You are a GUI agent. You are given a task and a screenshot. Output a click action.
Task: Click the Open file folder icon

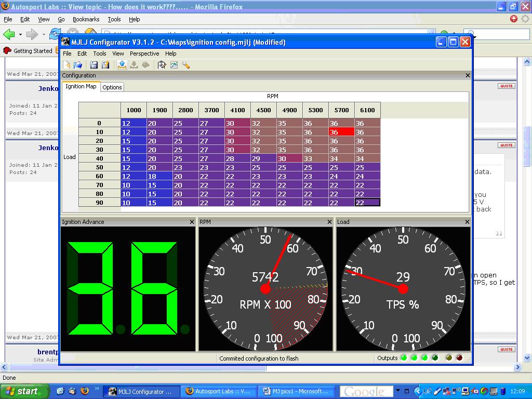click(x=78, y=65)
